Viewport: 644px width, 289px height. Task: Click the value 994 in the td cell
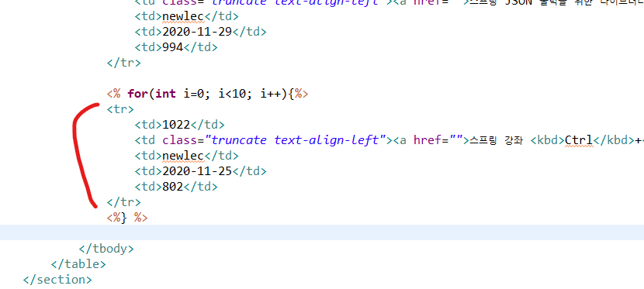tap(172, 47)
